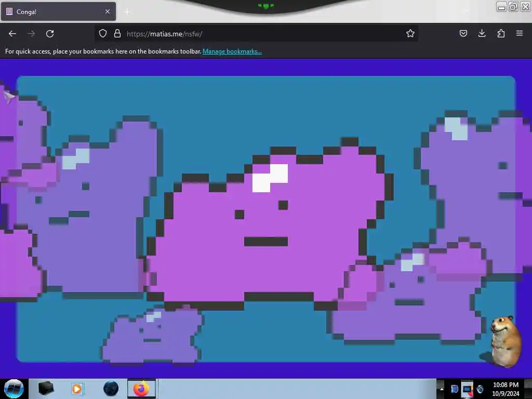Reload the current page
The image size is (532, 399).
pos(50,34)
